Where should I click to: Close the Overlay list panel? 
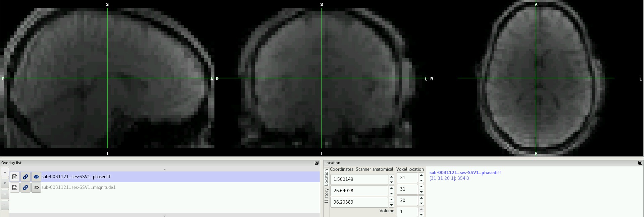(x=316, y=163)
